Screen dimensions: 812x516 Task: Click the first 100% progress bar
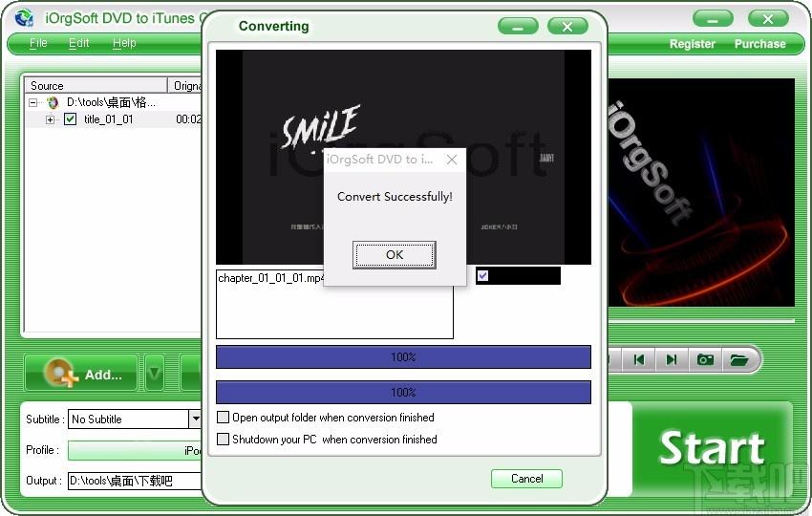[x=403, y=357]
